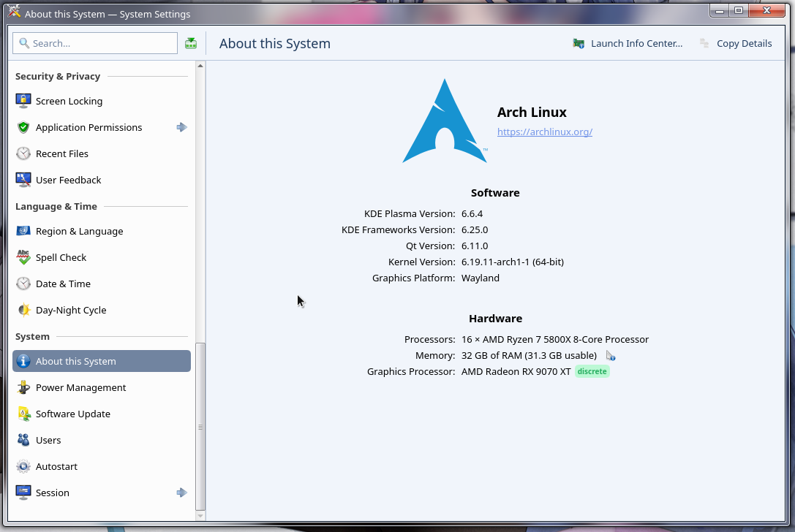Click the kernel version 6.19.11-arch1-1 text
Screen dimensions: 795x532
(x=512, y=262)
